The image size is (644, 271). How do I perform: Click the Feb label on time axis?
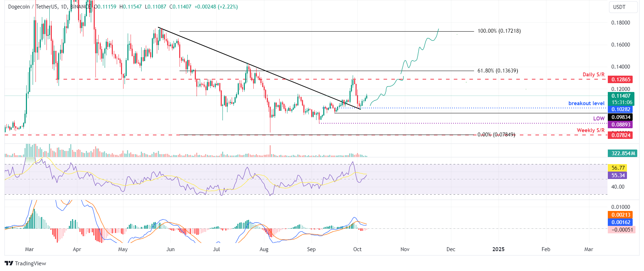[546, 249]
